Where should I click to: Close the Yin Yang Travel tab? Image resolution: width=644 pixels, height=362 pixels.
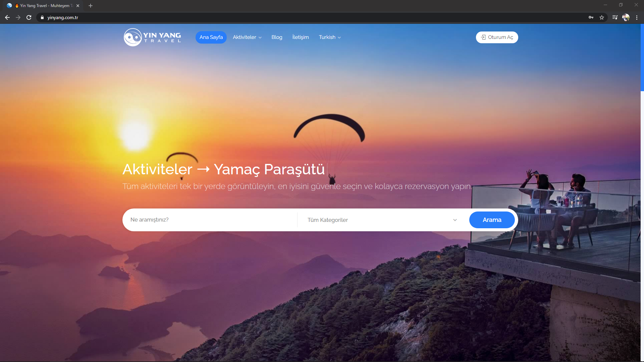click(78, 6)
